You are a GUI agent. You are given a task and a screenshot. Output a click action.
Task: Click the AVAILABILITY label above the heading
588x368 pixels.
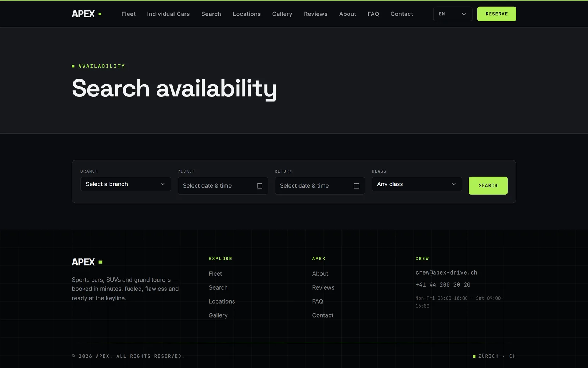point(102,66)
